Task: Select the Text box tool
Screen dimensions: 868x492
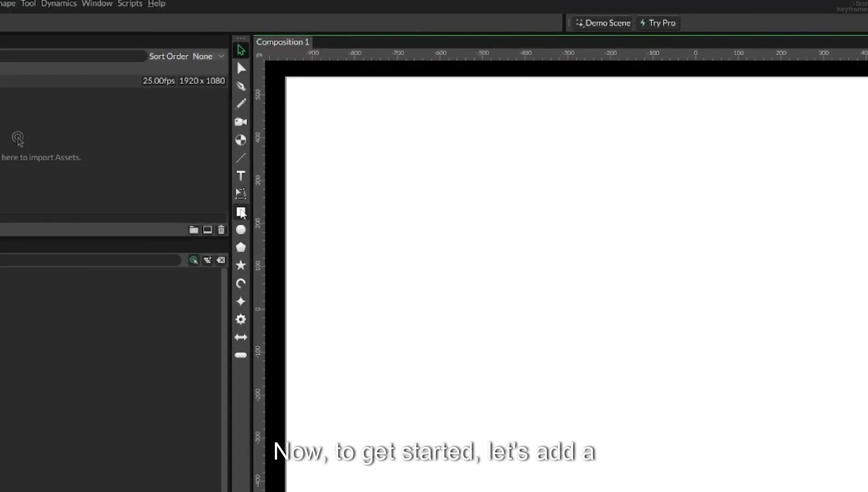Action: [241, 194]
